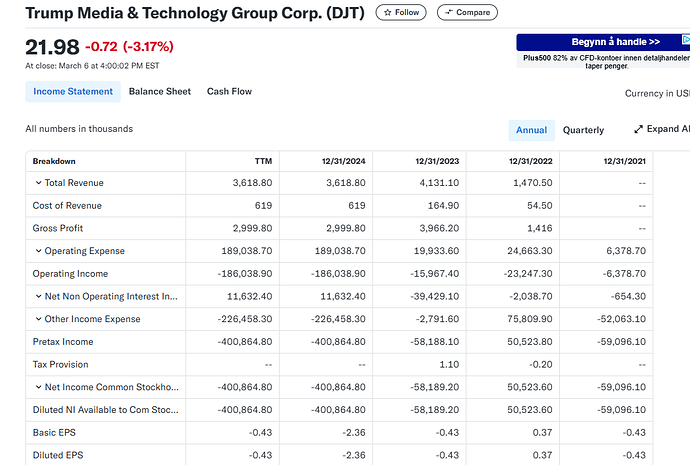Click Operating Income value -23,247.30
The width and height of the screenshot is (690, 465).
tap(528, 274)
